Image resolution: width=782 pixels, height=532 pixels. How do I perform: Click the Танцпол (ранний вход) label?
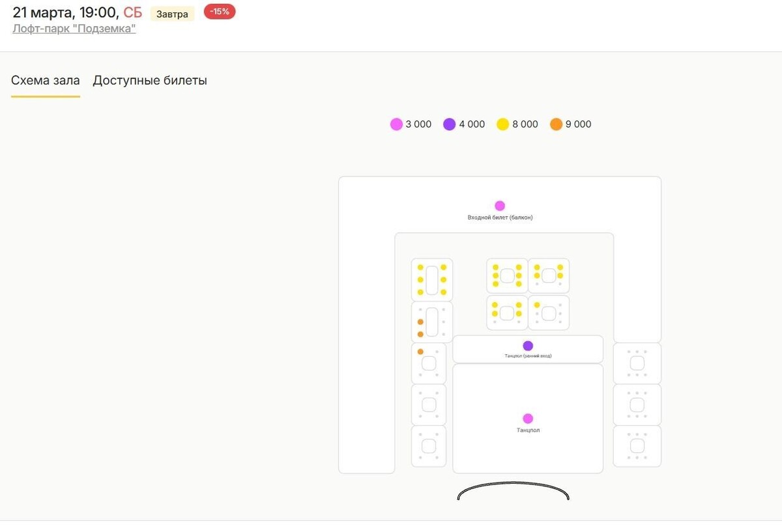(528, 356)
